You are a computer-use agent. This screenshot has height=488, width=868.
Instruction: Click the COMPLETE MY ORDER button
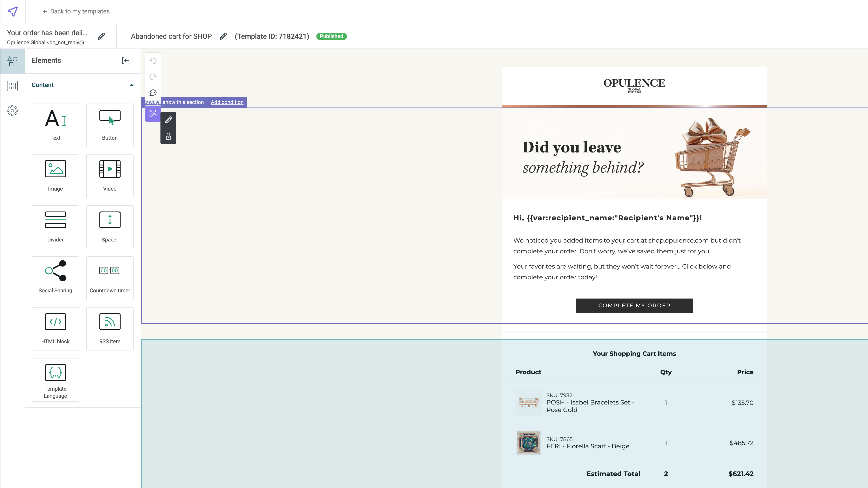click(x=634, y=305)
